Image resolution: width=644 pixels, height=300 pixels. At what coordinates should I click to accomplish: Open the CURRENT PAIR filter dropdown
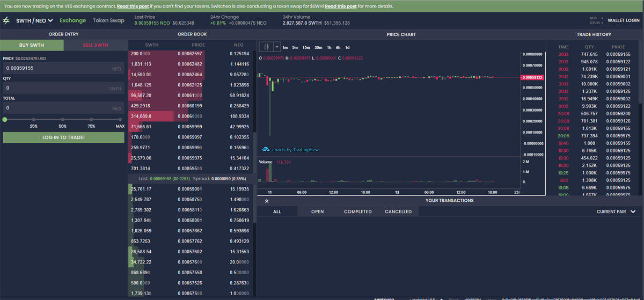pos(616,211)
